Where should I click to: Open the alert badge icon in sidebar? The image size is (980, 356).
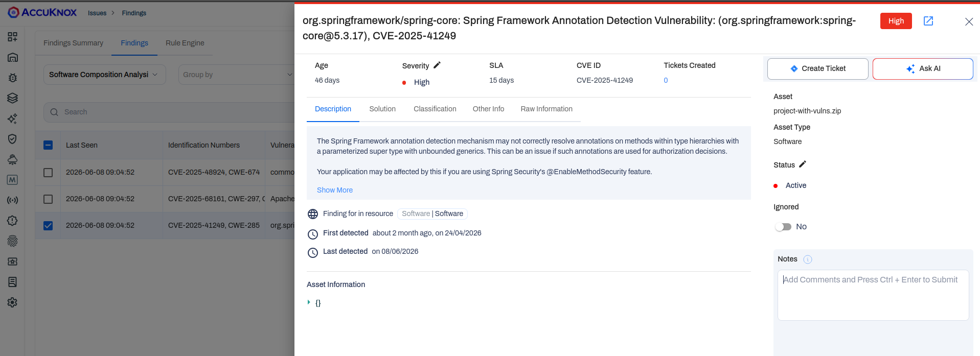pos(13,221)
